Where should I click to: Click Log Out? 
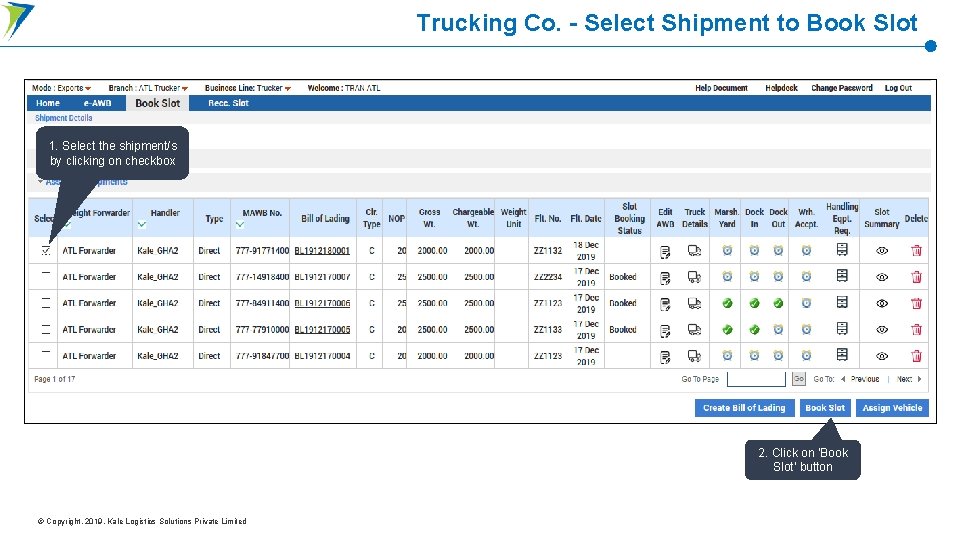coord(898,88)
